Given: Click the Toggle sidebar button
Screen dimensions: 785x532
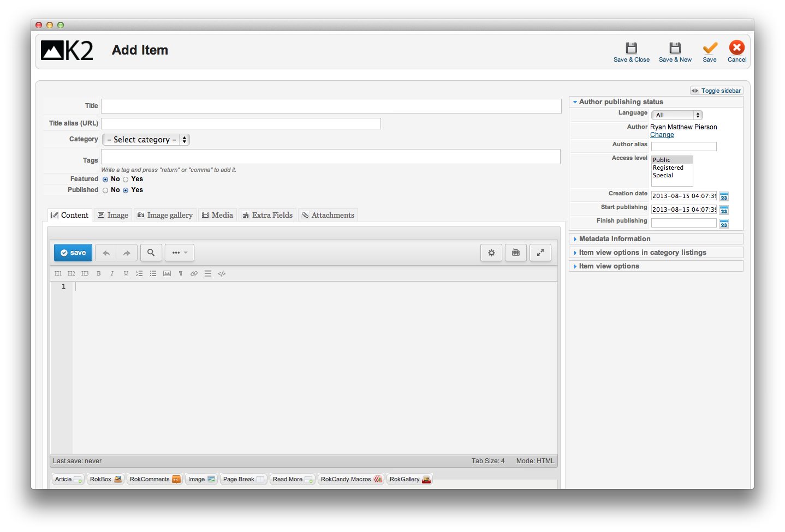Looking at the screenshot, I should click(716, 91).
